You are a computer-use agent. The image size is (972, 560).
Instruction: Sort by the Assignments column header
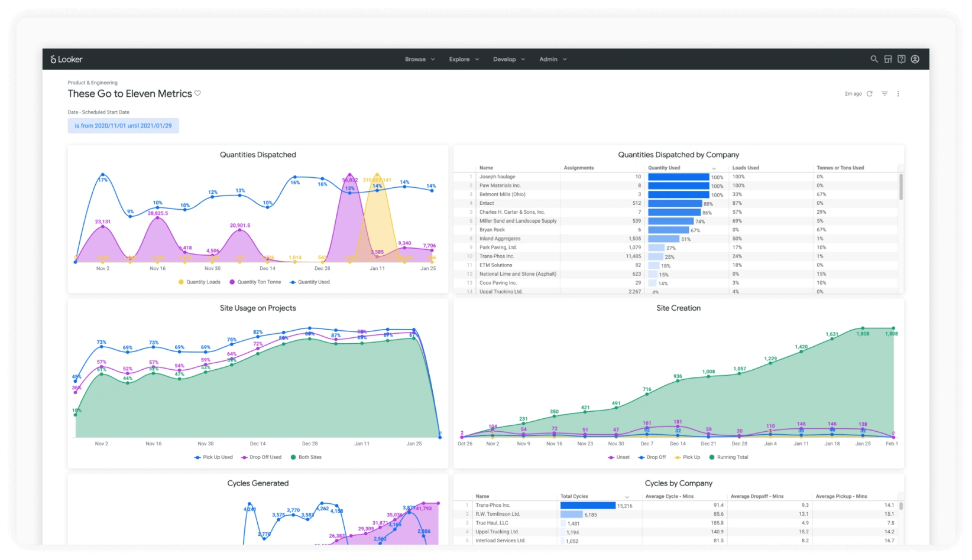[578, 168]
